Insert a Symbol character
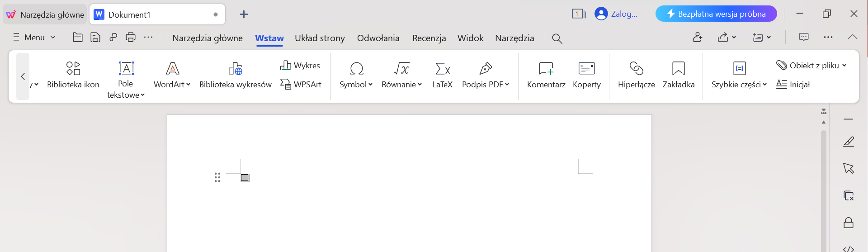The width and height of the screenshot is (868, 252). click(x=356, y=75)
